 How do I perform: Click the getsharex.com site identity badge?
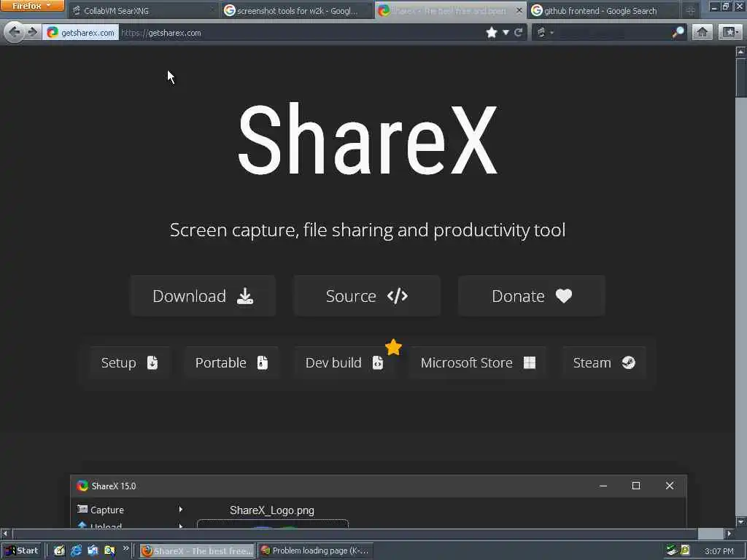pyautogui.click(x=81, y=33)
